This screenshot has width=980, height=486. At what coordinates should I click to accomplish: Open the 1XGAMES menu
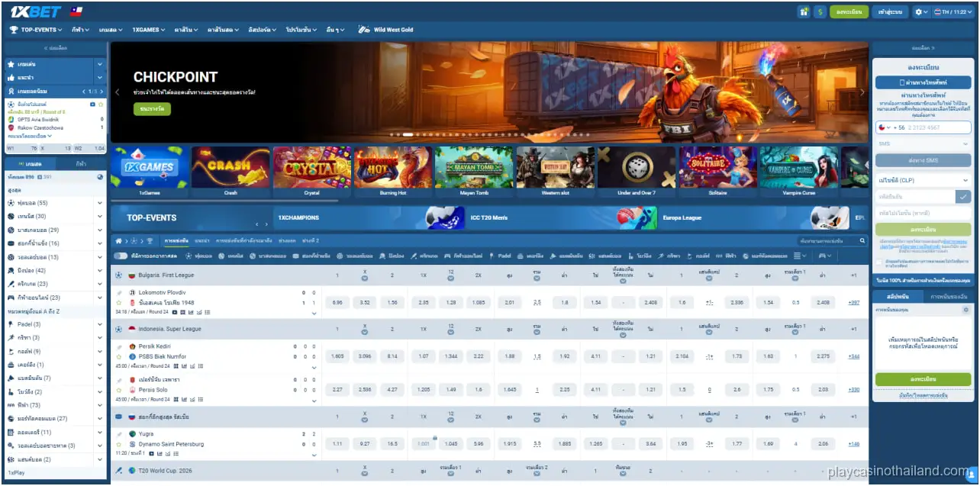tap(148, 30)
